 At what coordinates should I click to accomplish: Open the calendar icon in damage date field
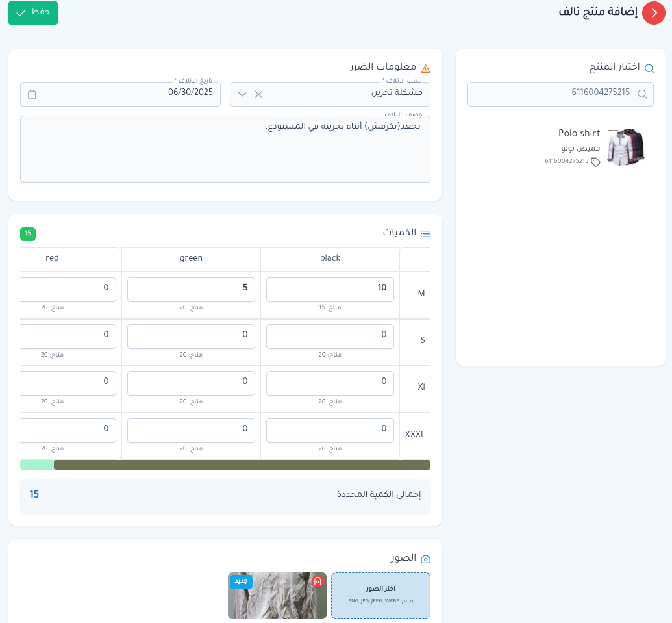(x=32, y=94)
